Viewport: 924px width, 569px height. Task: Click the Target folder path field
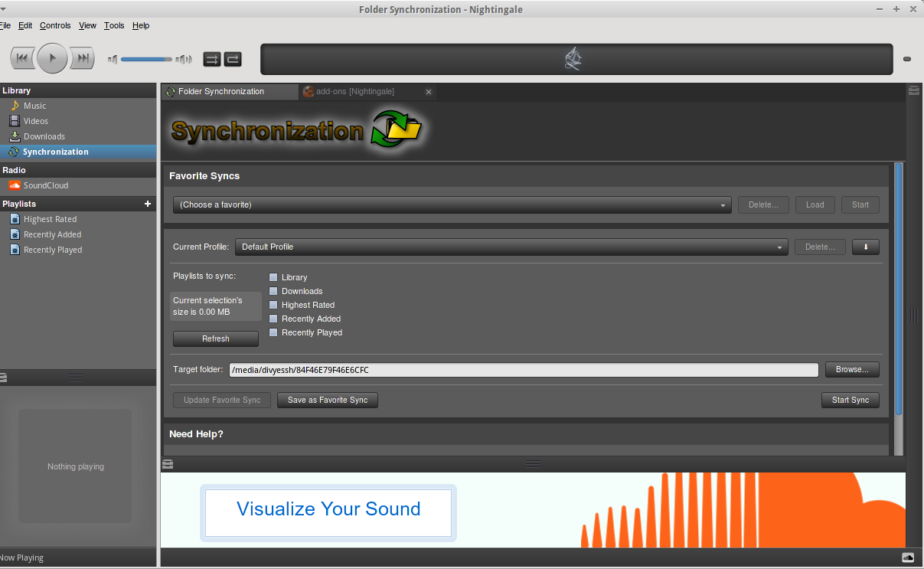pyautogui.click(x=524, y=370)
